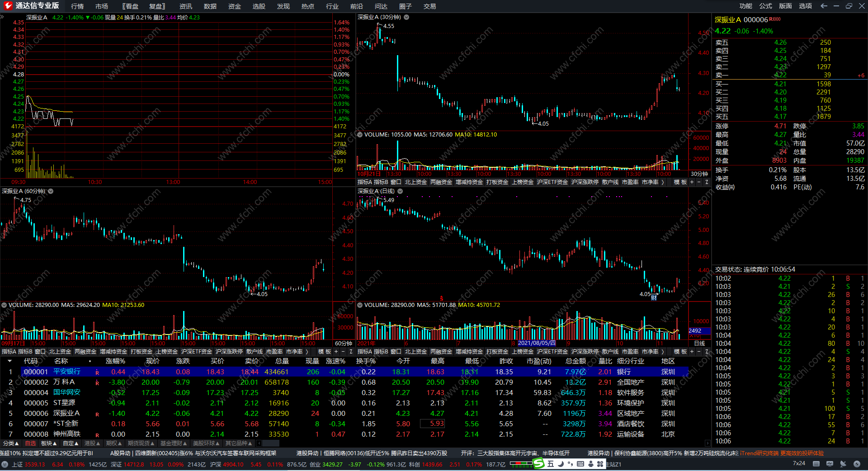Open the stock list header dropdown triangle
This screenshot has width=868, height=471.
tap(9, 361)
